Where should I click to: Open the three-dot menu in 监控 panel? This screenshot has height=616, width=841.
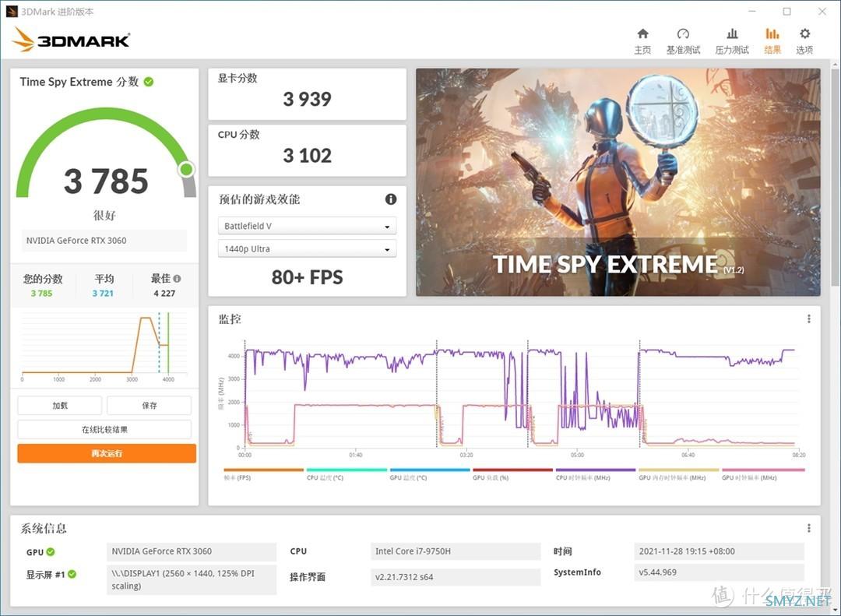coord(809,319)
